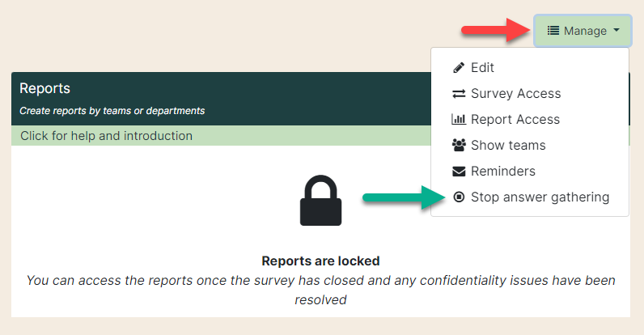Click the Manage caret arrow
The image size is (644, 335).
pyautogui.click(x=616, y=30)
